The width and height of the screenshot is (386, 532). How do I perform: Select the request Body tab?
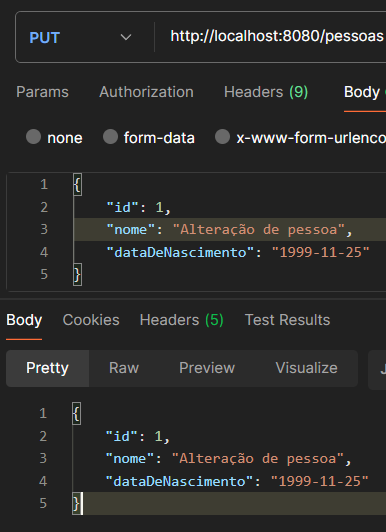coord(362,92)
